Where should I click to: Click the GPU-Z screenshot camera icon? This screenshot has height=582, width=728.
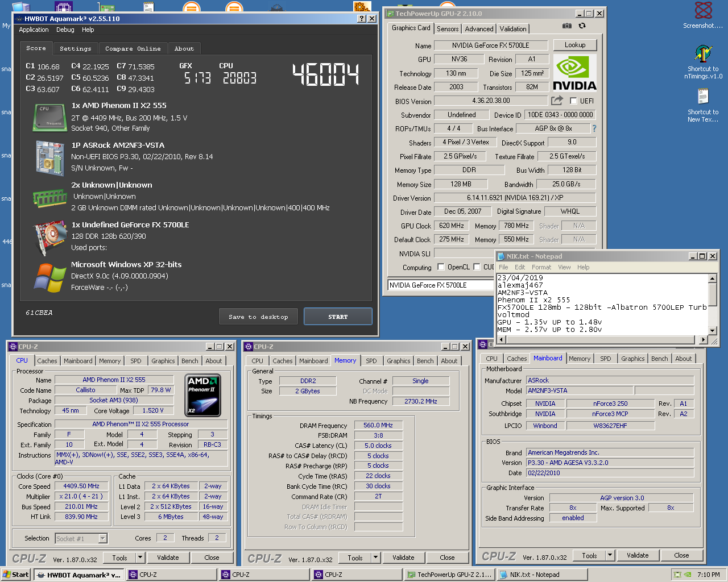566,26
